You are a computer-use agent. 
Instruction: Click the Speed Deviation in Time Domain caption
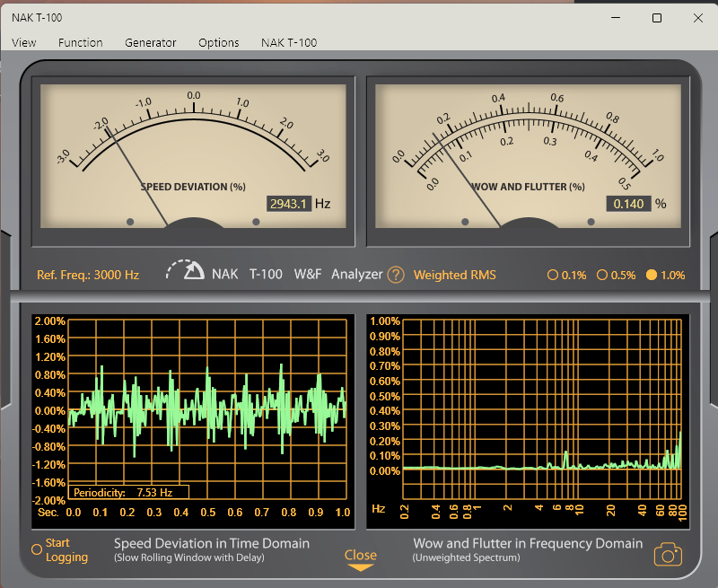tap(212, 544)
